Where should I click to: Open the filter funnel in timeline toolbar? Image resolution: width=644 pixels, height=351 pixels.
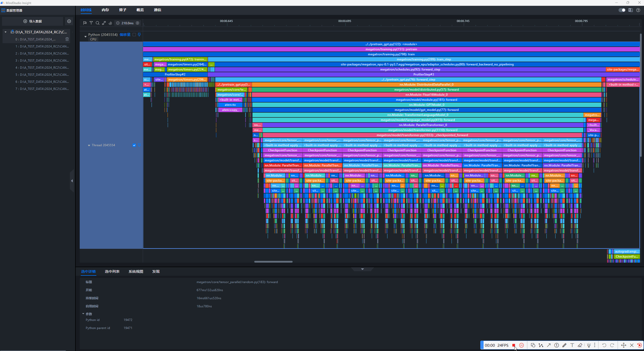point(91,23)
